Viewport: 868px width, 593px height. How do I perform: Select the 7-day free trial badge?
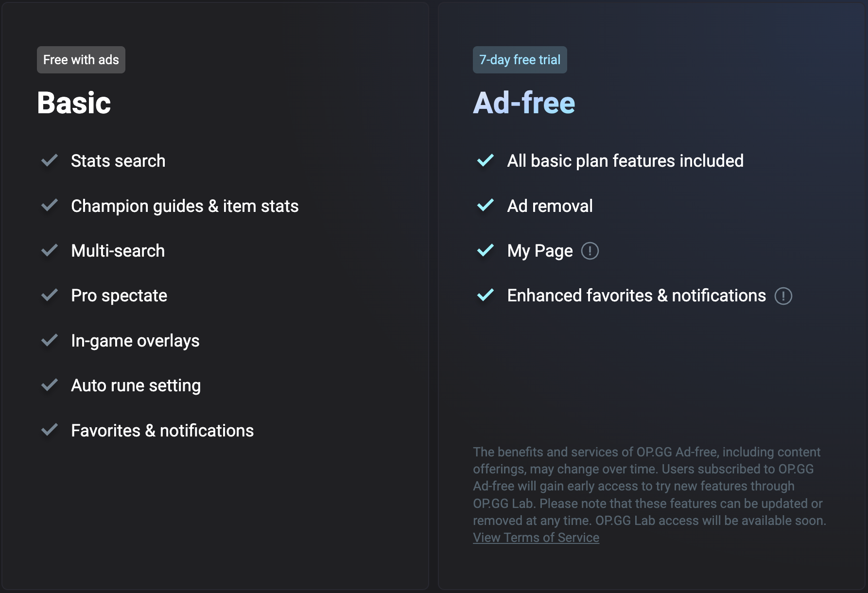point(520,60)
